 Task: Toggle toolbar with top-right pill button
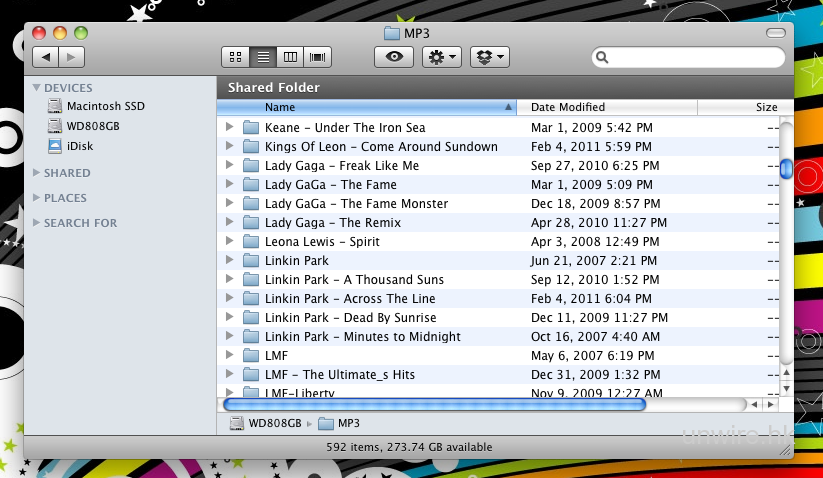point(776,33)
